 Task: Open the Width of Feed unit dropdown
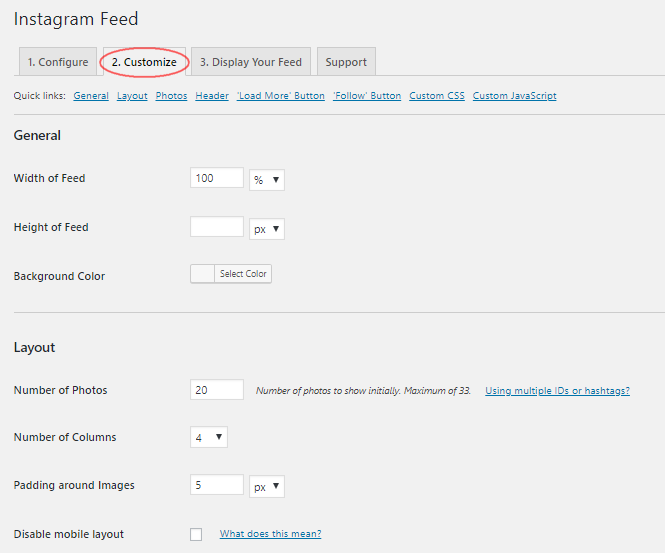click(267, 180)
